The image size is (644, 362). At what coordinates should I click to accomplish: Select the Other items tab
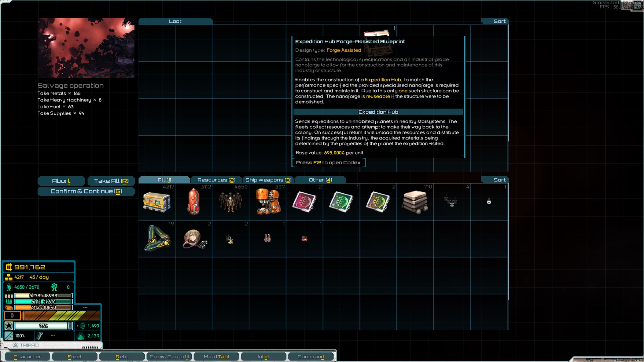pos(320,180)
